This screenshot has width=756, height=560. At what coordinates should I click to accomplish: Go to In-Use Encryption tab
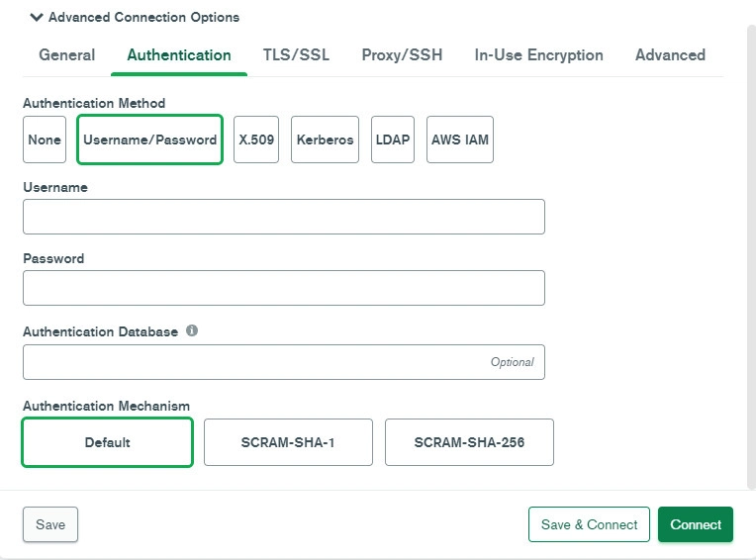pos(538,55)
